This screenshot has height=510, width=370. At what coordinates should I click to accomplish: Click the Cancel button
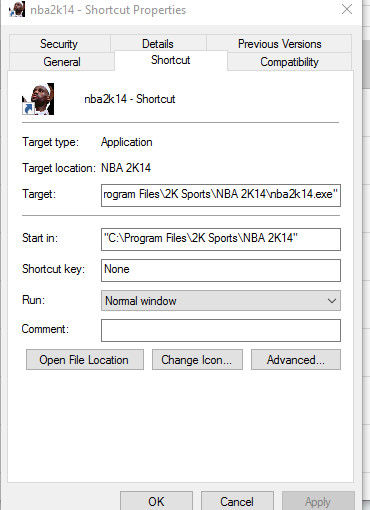tap(237, 501)
